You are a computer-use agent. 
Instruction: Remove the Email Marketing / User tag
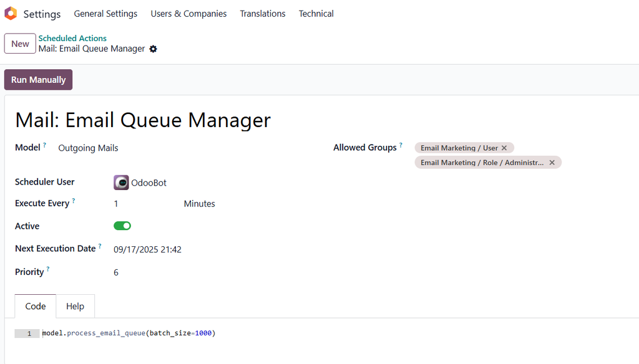[504, 148]
